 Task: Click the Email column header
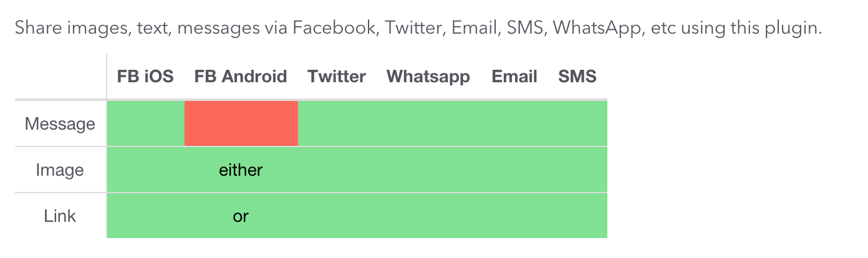[514, 77]
